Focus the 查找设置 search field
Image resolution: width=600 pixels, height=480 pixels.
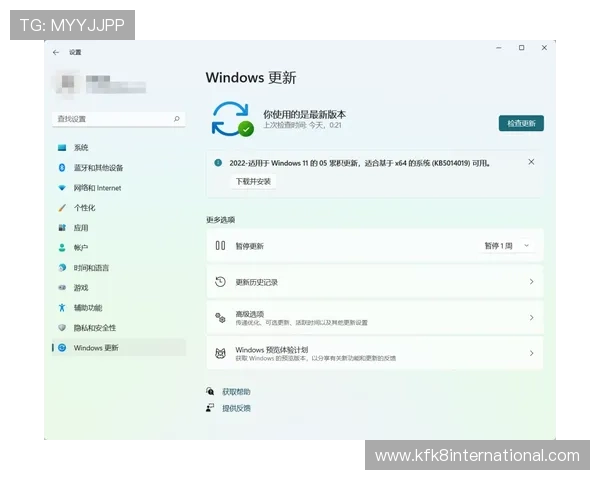[x=119, y=119]
